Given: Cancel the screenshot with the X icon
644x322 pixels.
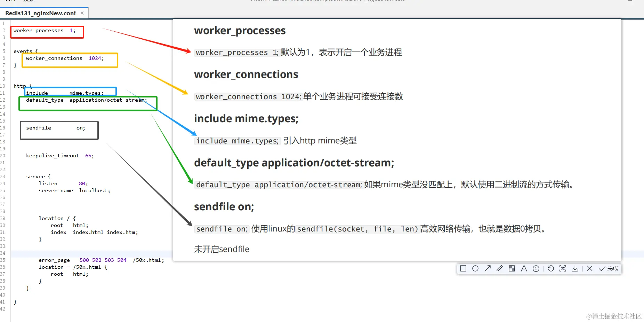Looking at the screenshot, I should (x=590, y=268).
